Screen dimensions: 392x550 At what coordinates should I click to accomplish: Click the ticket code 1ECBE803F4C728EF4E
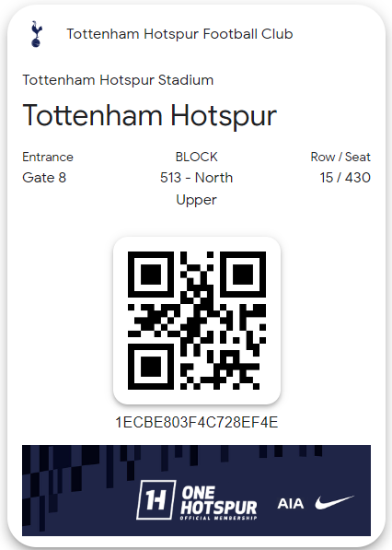tap(197, 422)
